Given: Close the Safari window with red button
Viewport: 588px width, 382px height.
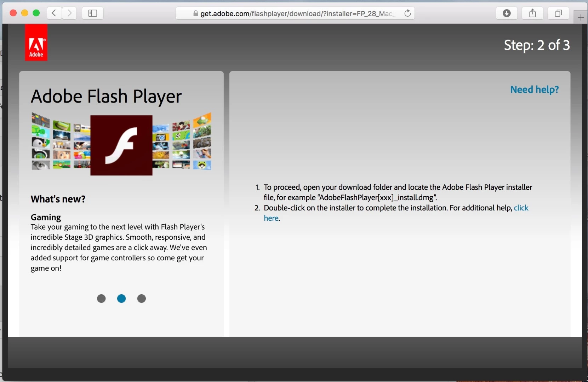Looking at the screenshot, I should pos(13,13).
